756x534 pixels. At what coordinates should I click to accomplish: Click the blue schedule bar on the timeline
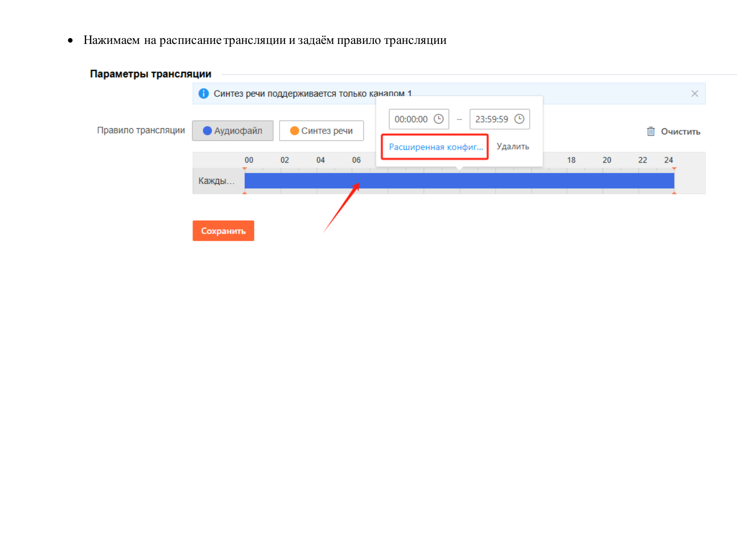pyautogui.click(x=459, y=181)
